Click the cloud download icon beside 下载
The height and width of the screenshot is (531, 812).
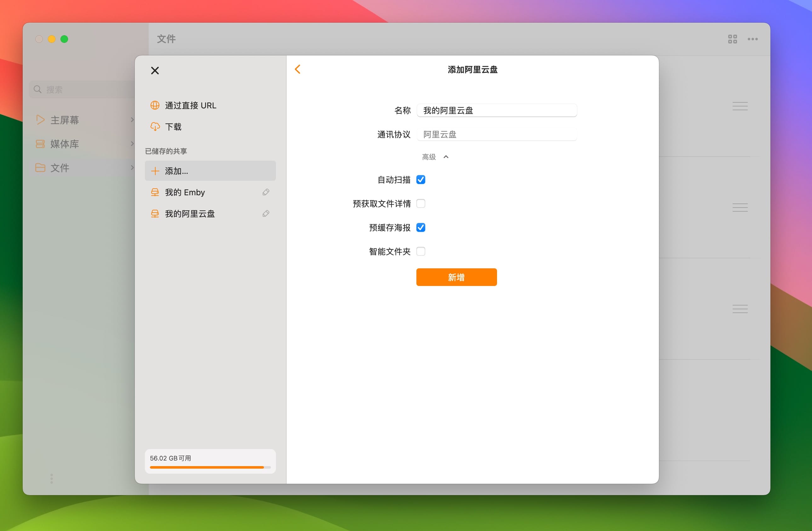pos(155,127)
